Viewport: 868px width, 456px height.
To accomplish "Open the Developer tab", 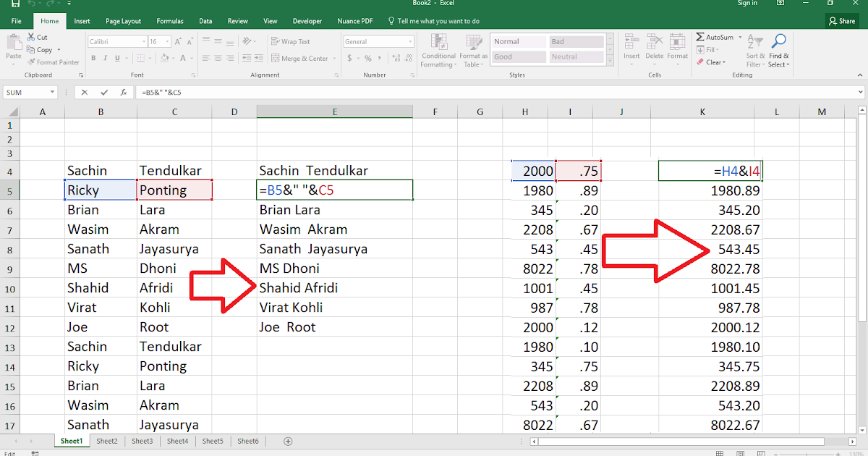I will [x=307, y=21].
